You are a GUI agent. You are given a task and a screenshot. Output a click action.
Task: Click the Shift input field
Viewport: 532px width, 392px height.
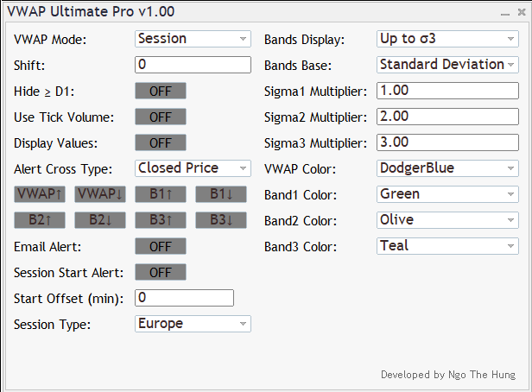[x=193, y=65]
